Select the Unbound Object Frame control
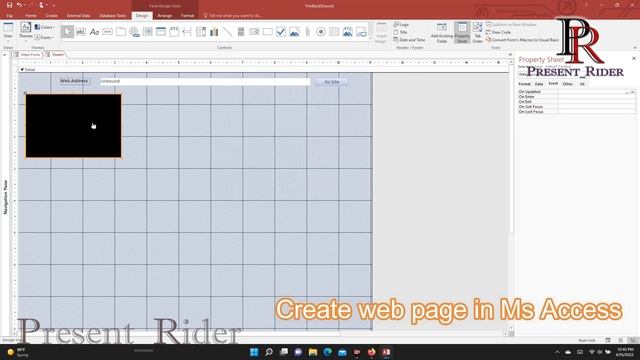This screenshot has width=640, height=360. point(294,32)
